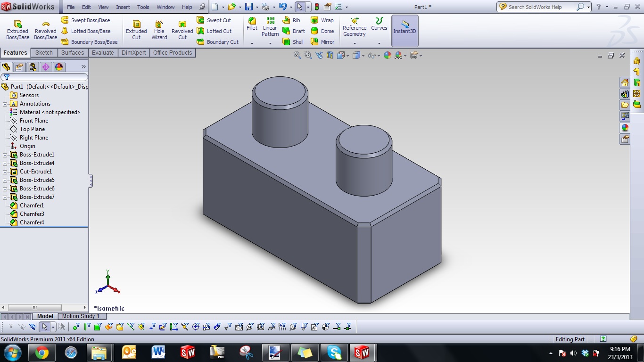Switch to the Sketch tab
Image resolution: width=644 pixels, height=362 pixels.
coord(44,53)
